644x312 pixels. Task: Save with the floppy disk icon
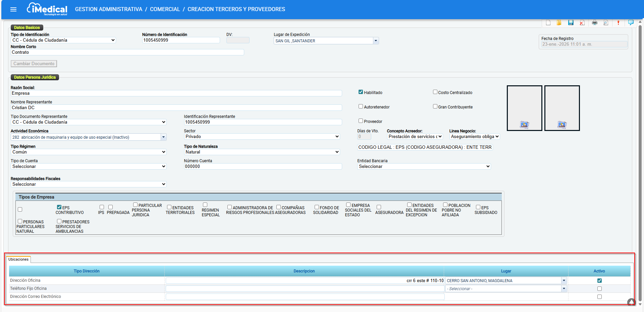point(571,23)
